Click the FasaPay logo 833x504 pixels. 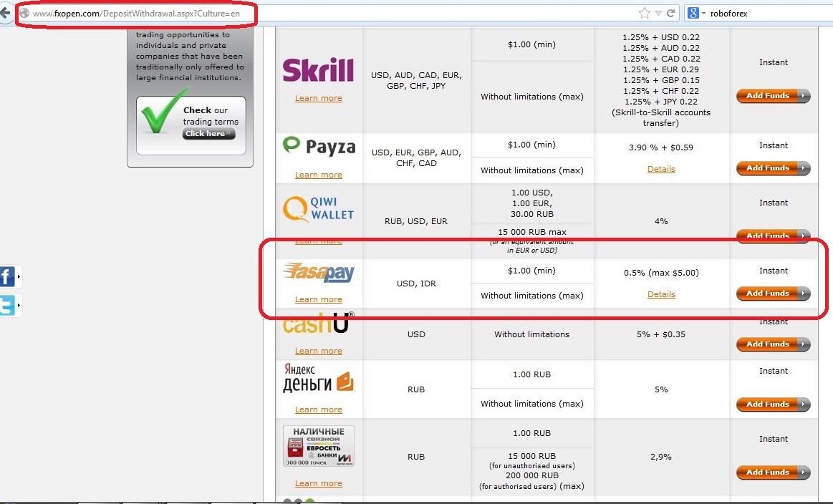[x=318, y=273]
